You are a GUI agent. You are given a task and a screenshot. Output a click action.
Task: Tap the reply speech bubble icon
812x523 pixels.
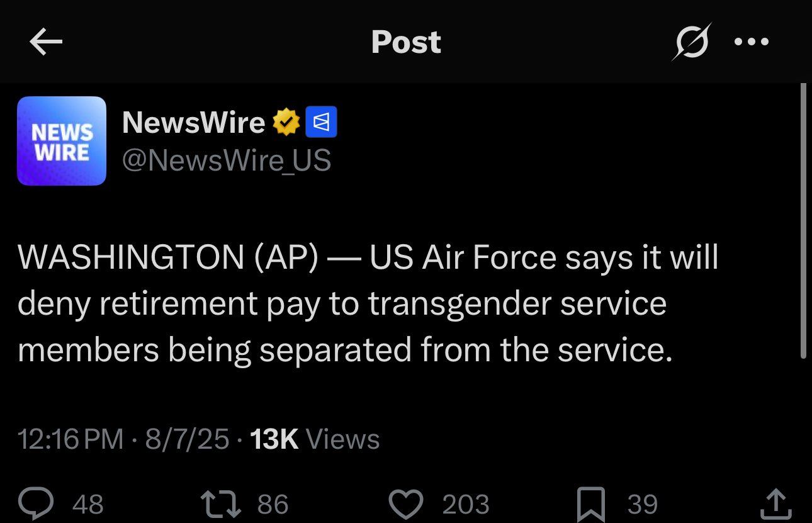(x=40, y=504)
